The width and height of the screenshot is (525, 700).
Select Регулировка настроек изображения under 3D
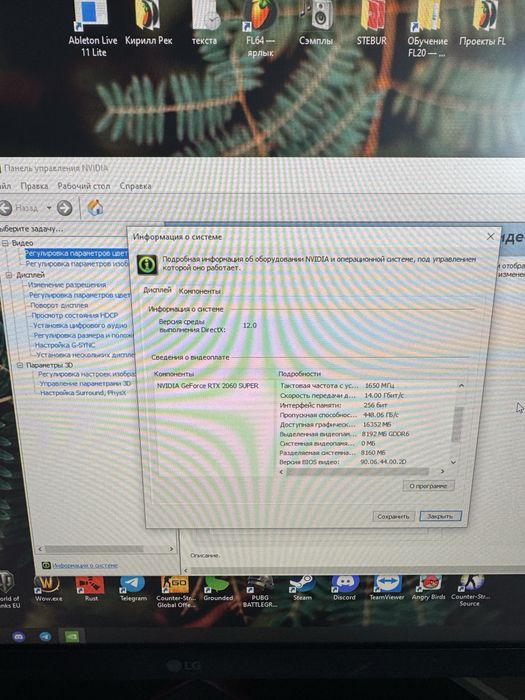point(86,374)
